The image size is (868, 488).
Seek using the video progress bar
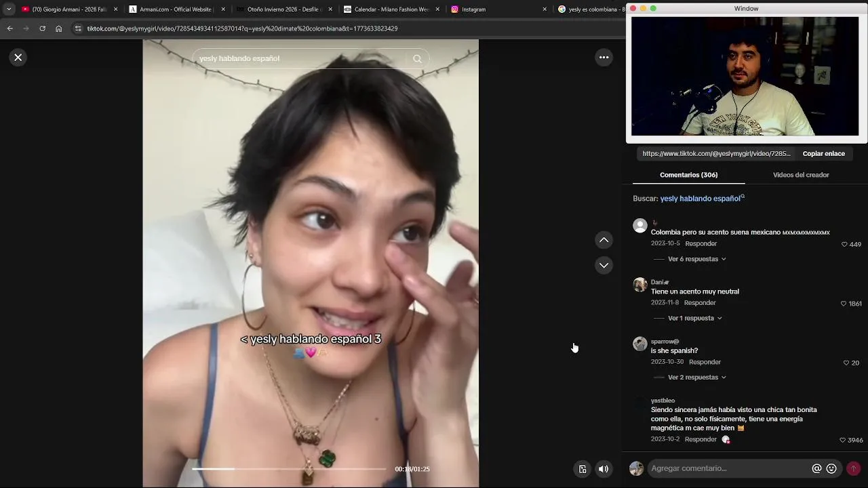tap(290, 469)
